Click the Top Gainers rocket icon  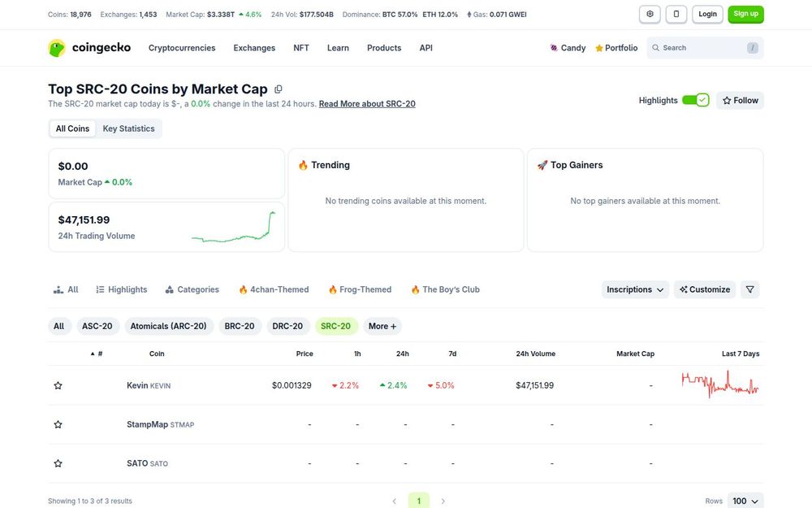pyautogui.click(x=542, y=165)
